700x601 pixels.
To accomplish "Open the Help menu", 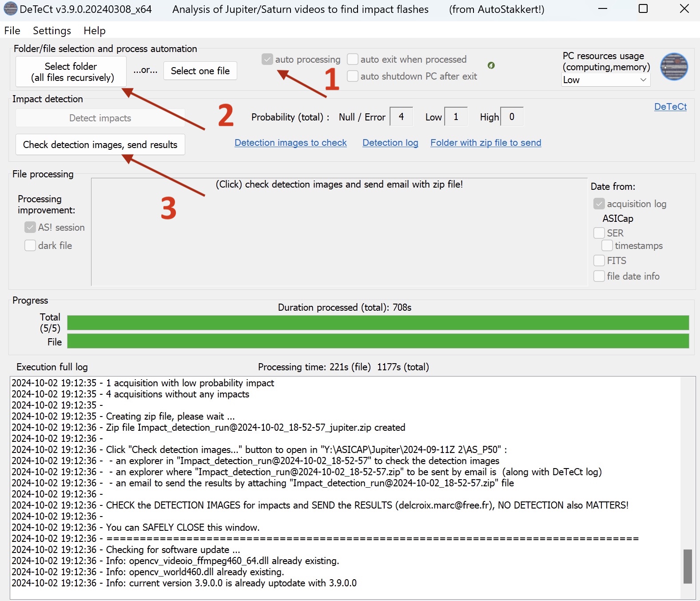I will click(94, 31).
